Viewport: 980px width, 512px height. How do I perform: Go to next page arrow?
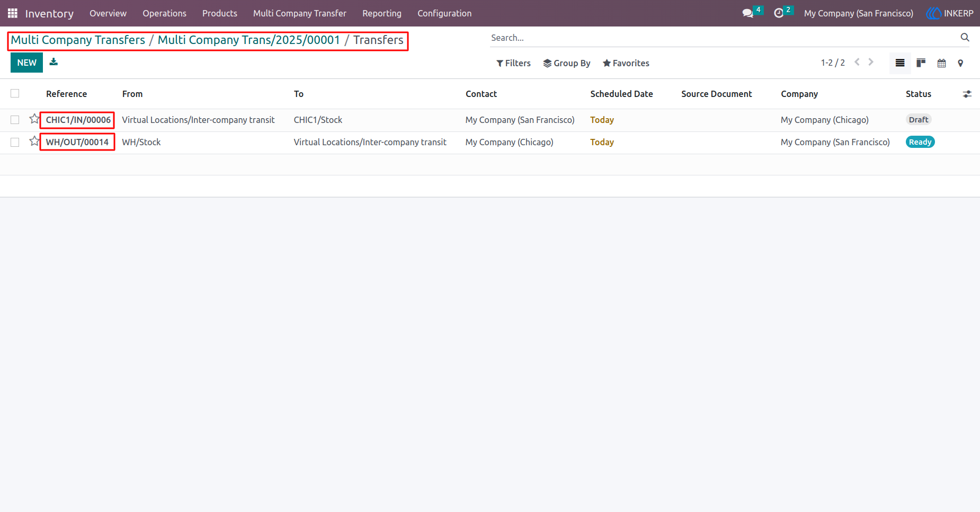871,63
